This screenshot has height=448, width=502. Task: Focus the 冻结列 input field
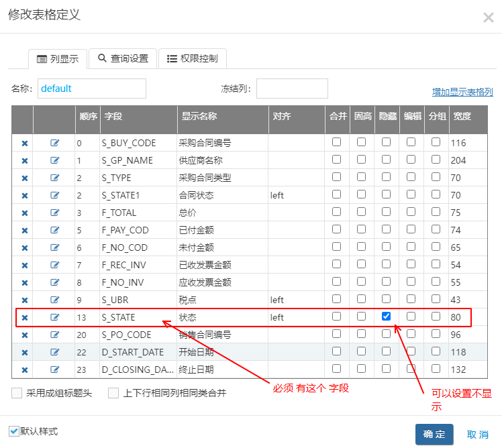tap(292, 89)
